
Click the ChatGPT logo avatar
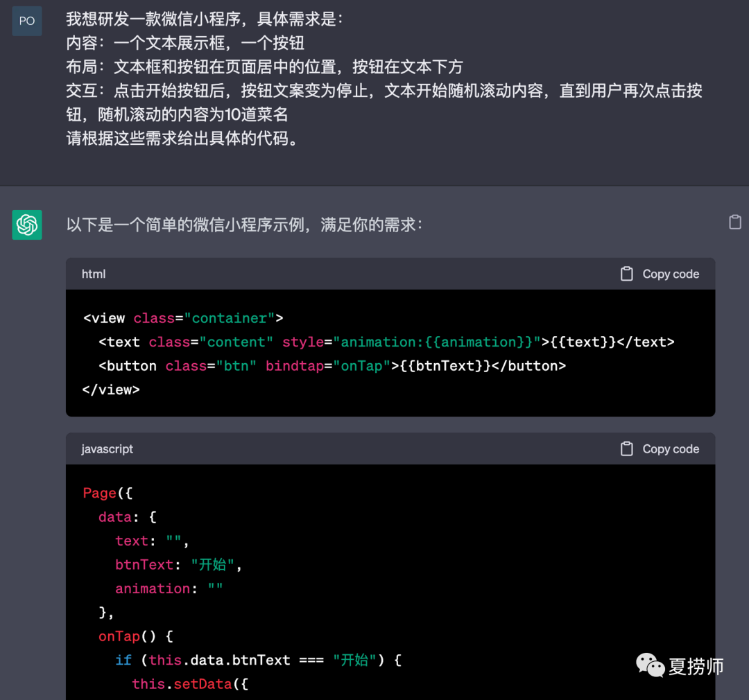(27, 225)
